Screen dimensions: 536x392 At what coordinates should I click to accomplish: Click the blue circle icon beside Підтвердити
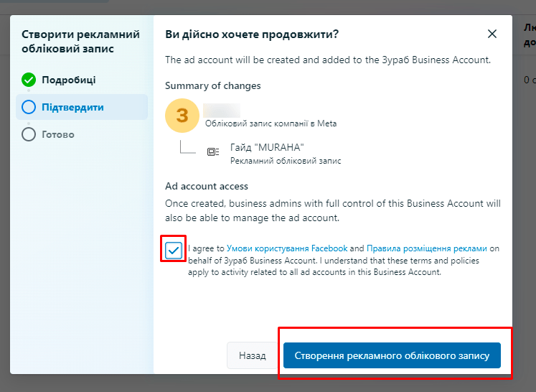(x=29, y=107)
